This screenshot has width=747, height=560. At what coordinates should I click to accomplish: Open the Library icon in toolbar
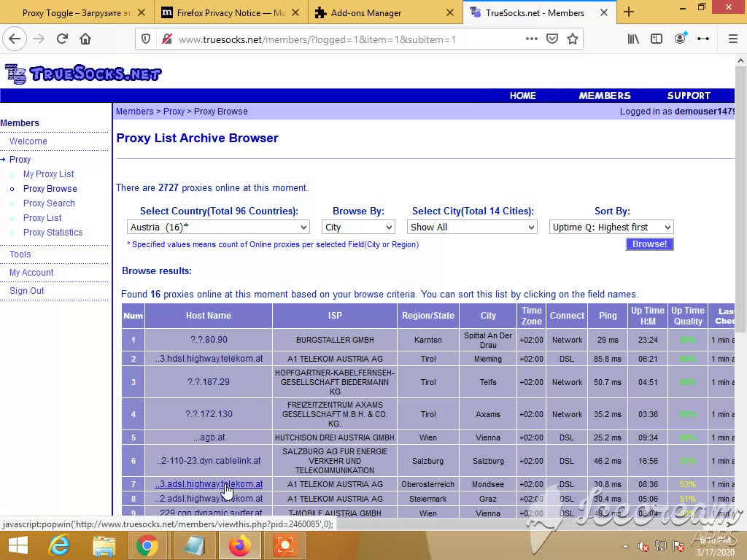pos(633,39)
